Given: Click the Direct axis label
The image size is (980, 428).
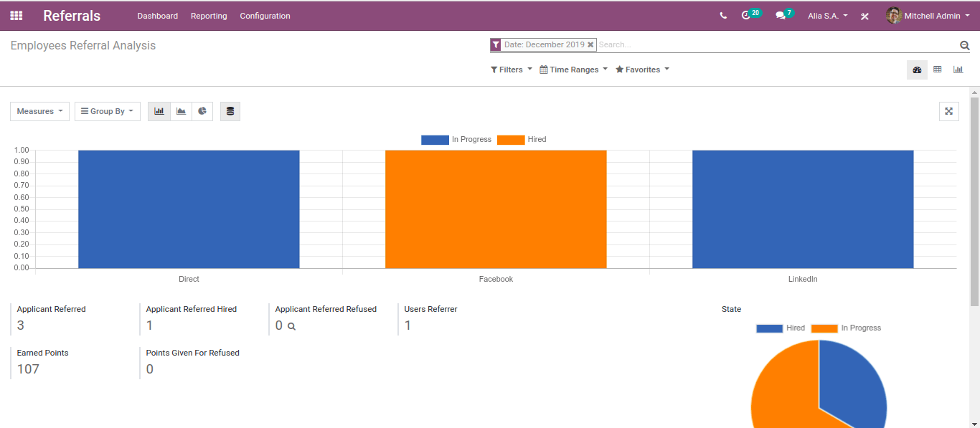Looking at the screenshot, I should point(189,279).
